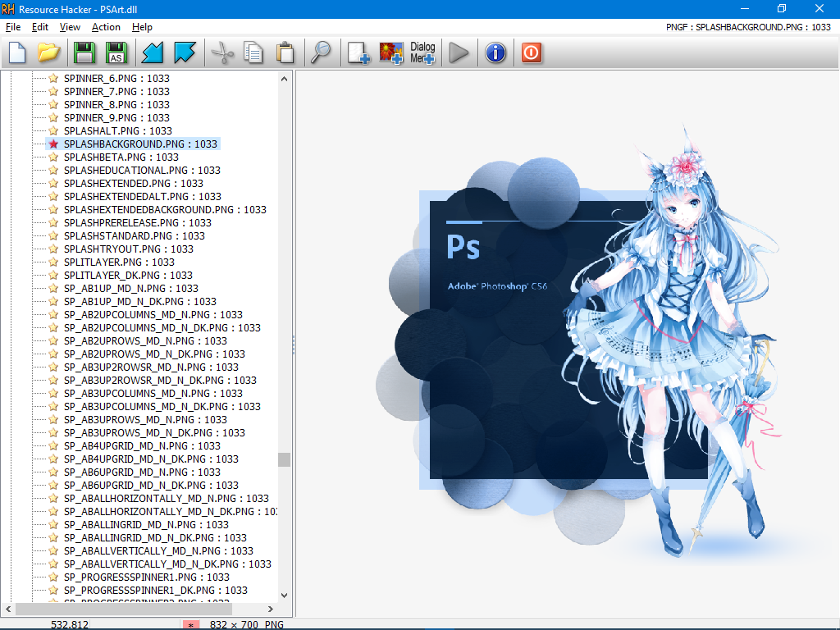Click the New blank script toolbar icon
This screenshot has height=630, width=840.
tap(18, 52)
